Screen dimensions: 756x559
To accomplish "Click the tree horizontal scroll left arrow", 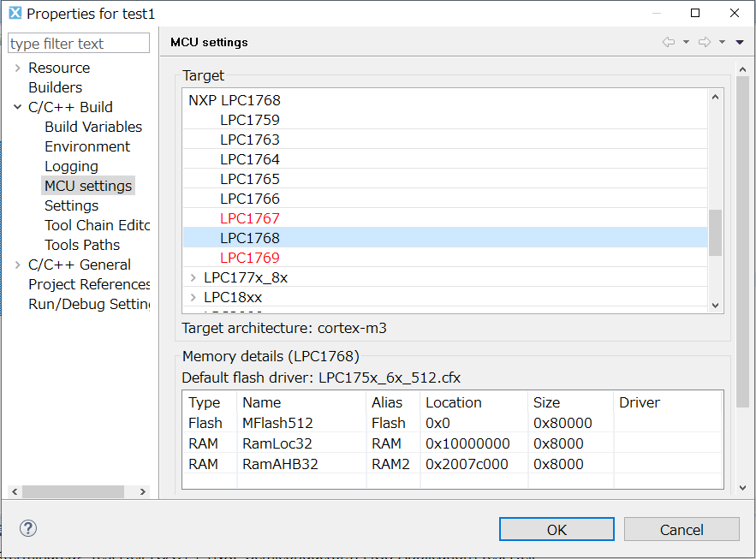I will (x=15, y=491).
